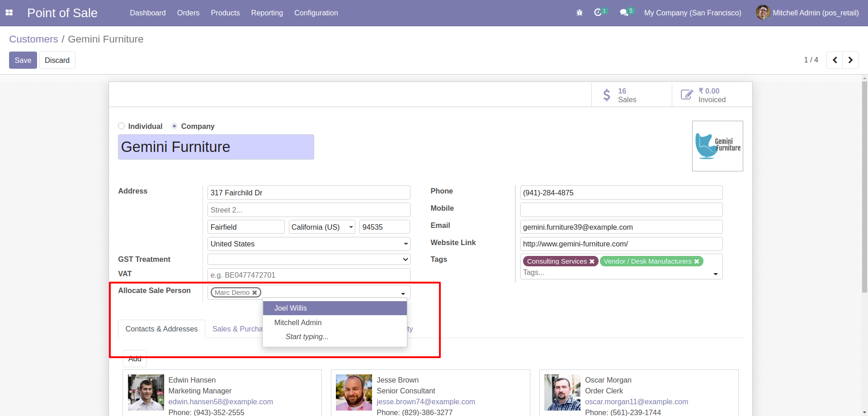
Task: Open the Orders menu
Action: click(188, 13)
